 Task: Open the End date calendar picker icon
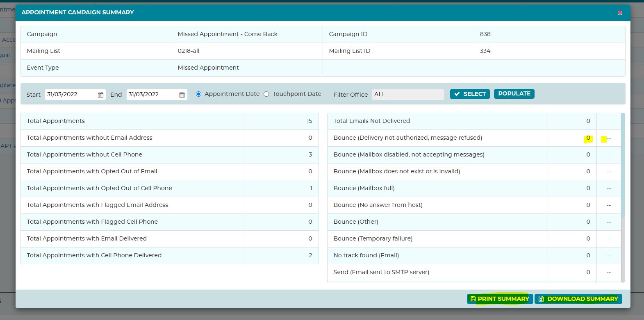[x=182, y=95]
